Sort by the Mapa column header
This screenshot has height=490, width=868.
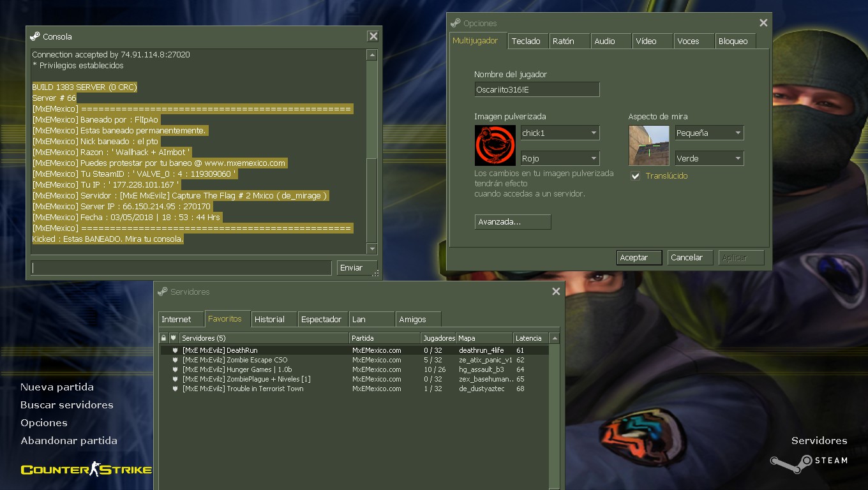point(484,338)
